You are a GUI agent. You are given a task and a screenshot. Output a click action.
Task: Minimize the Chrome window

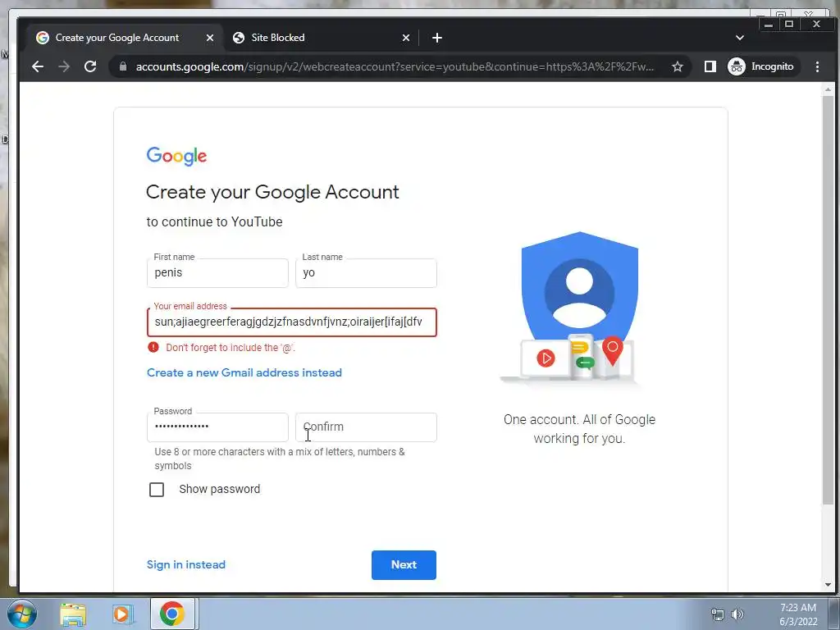tap(768, 24)
